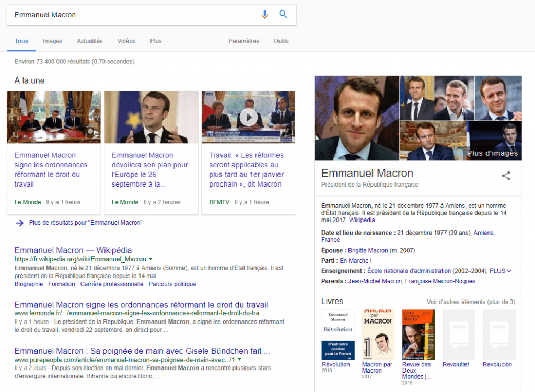
Task: Open lemonde.fr ordonnances search result title
Action: click(141, 305)
